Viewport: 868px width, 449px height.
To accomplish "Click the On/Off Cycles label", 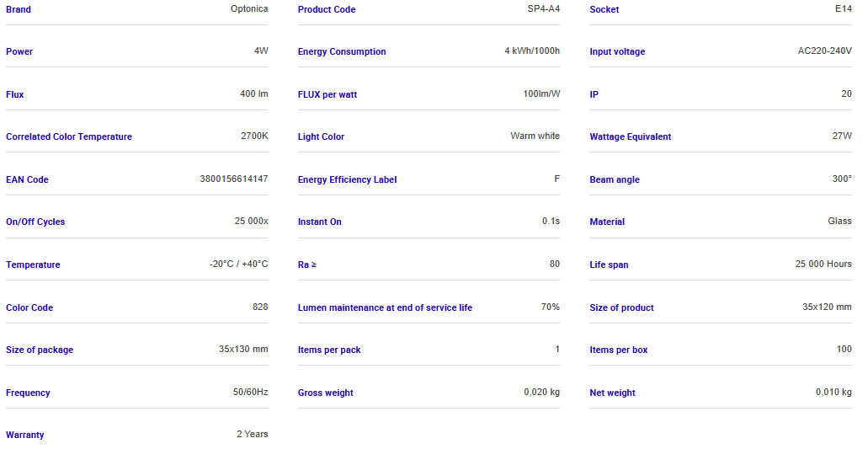I will point(35,222).
